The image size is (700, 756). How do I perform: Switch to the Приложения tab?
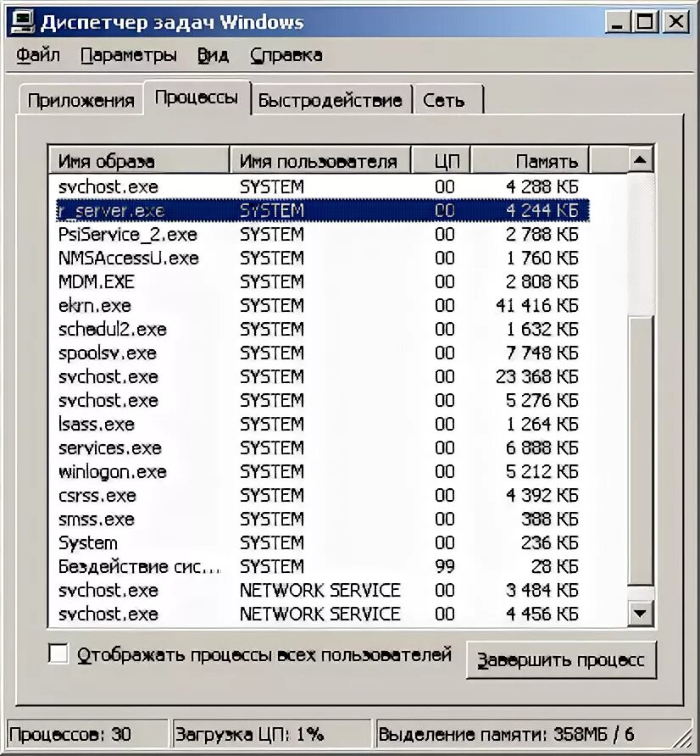81,100
